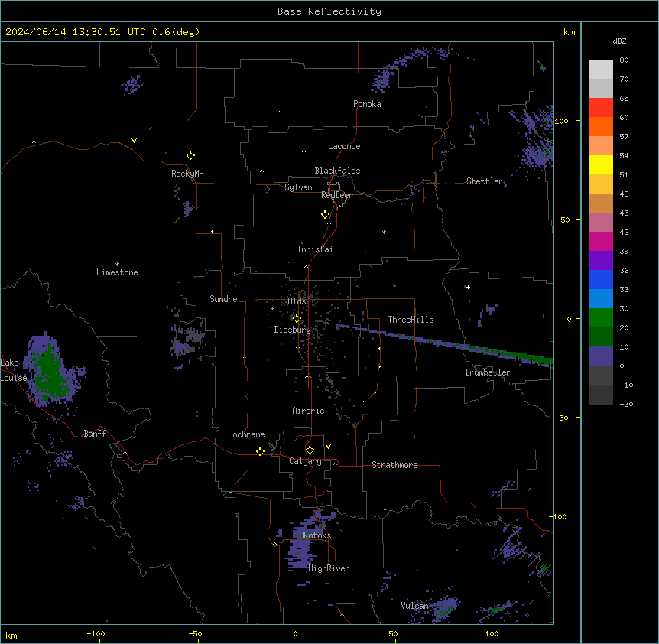Select the red 65 dBZ legend color
This screenshot has height=644, width=659.
[x=601, y=108]
